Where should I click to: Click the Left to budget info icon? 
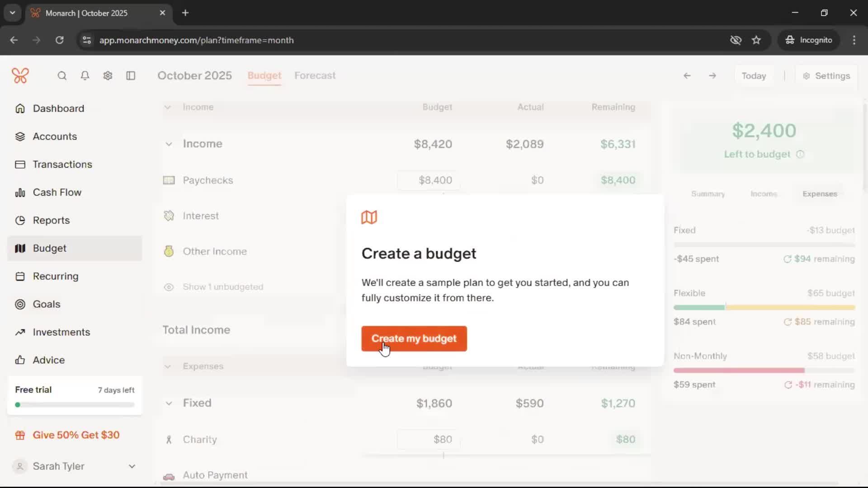click(800, 155)
